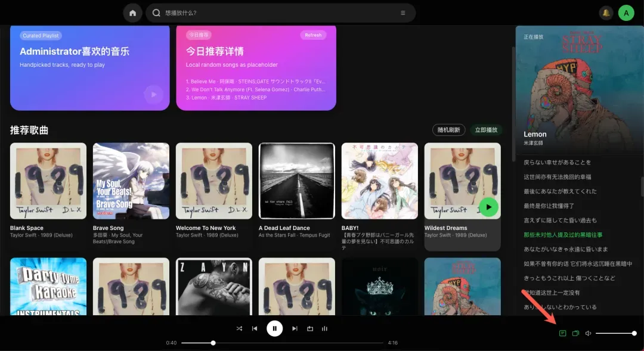Click the 随机刷新 button
The width and height of the screenshot is (644, 351).
point(448,130)
